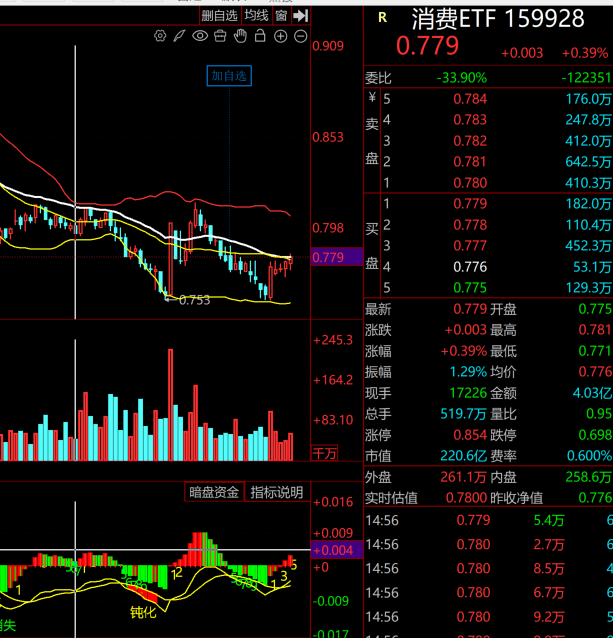The height and width of the screenshot is (638, 613).
Task: Click the arrow-to-bar collapse panel icon
Action: point(301,16)
